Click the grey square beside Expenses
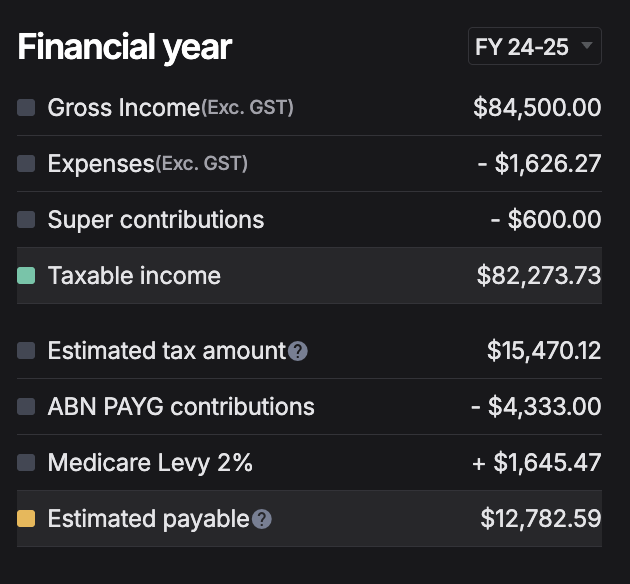Viewport: 630px width, 584px height. [26, 163]
